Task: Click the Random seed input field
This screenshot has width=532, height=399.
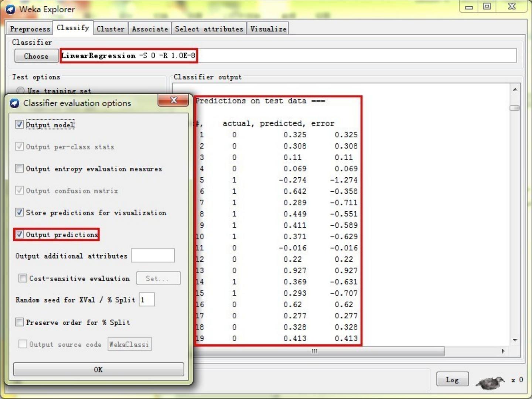Action: click(147, 300)
